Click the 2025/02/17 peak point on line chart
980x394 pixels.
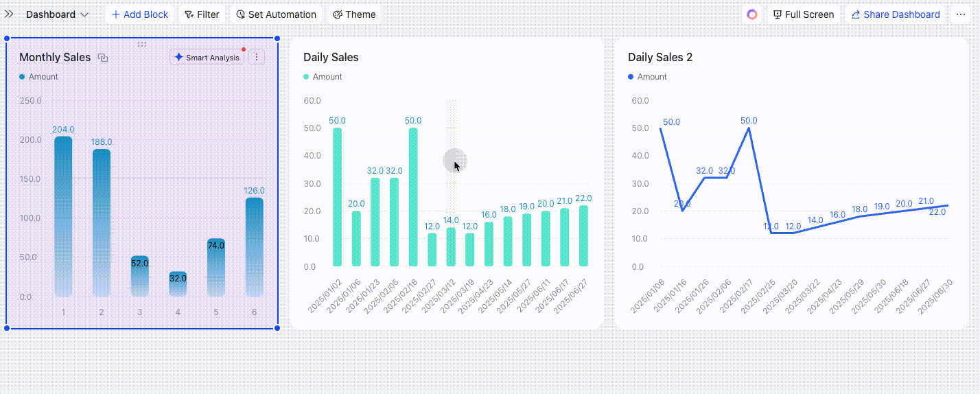[x=748, y=128]
